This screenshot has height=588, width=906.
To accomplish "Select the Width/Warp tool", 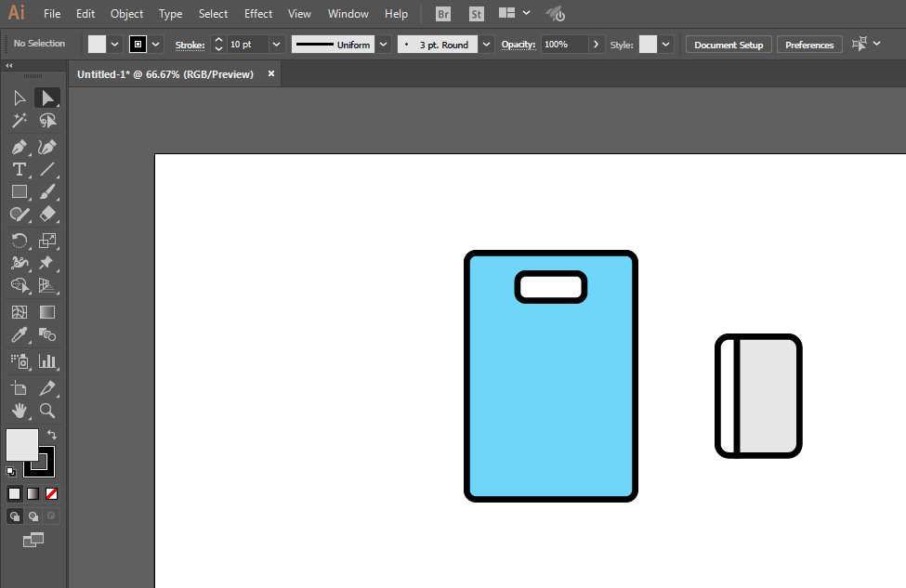I will click(x=20, y=264).
